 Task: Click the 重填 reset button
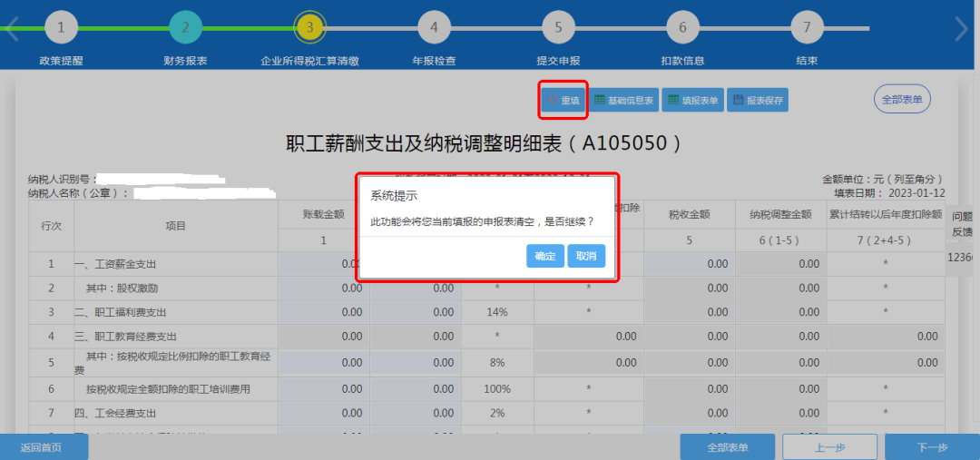click(563, 101)
